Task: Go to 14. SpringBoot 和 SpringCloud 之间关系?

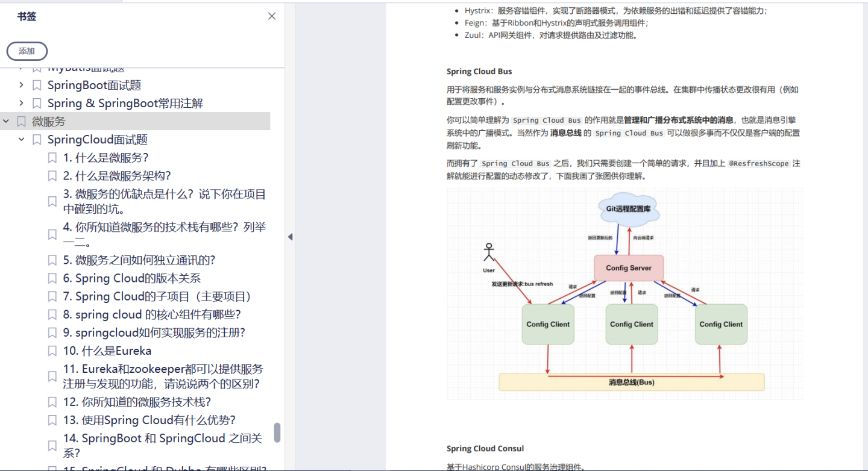Action: [163, 446]
